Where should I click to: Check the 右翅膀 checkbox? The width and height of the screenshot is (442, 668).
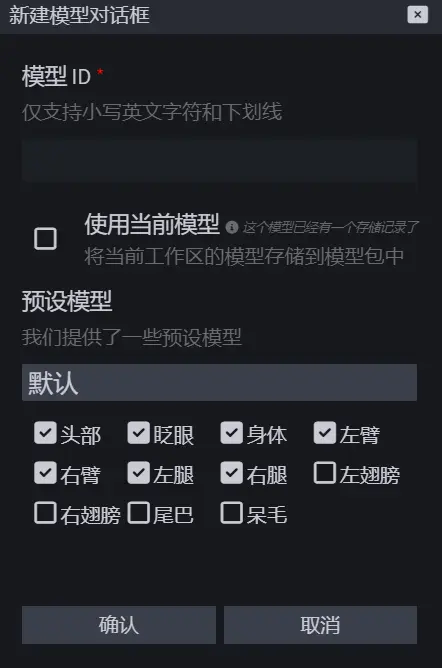(45, 513)
